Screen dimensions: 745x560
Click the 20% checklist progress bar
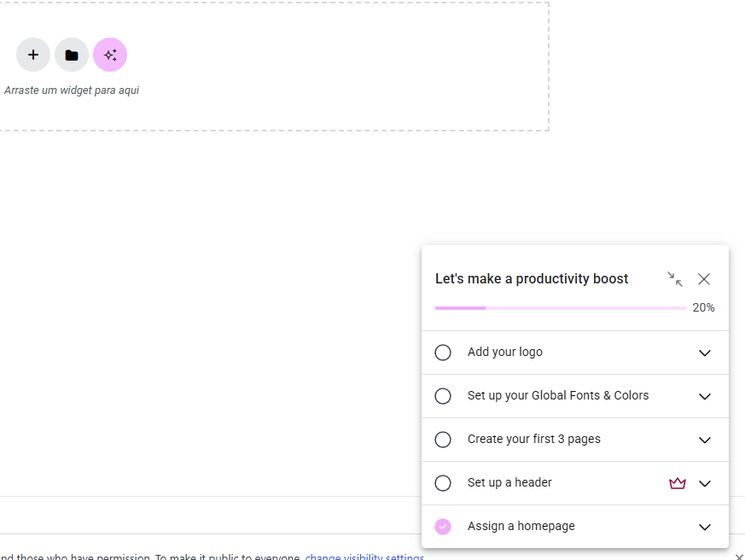(x=560, y=307)
